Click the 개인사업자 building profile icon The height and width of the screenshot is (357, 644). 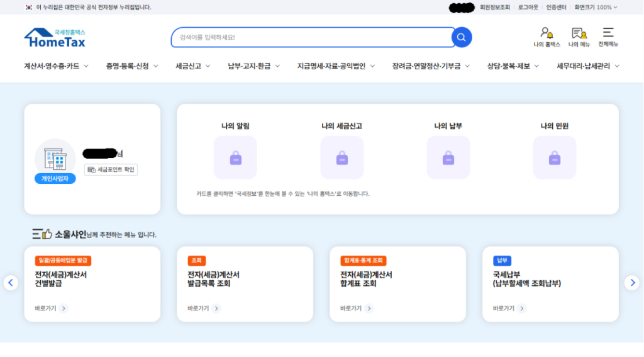coord(55,158)
